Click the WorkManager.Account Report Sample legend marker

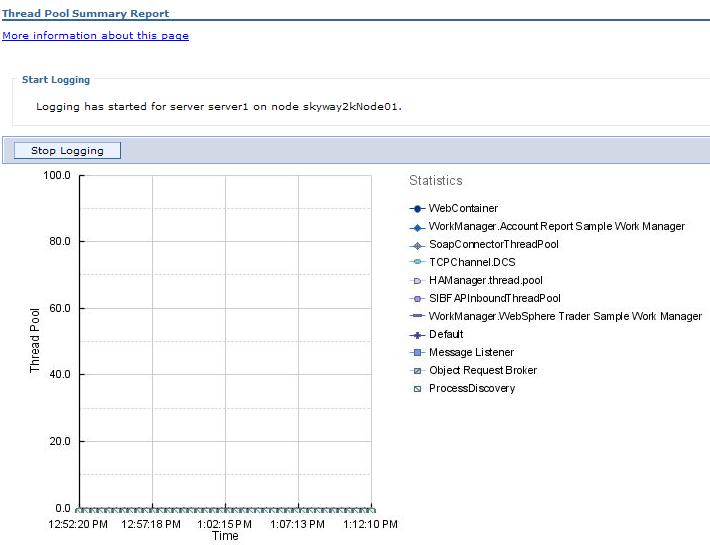point(417,228)
